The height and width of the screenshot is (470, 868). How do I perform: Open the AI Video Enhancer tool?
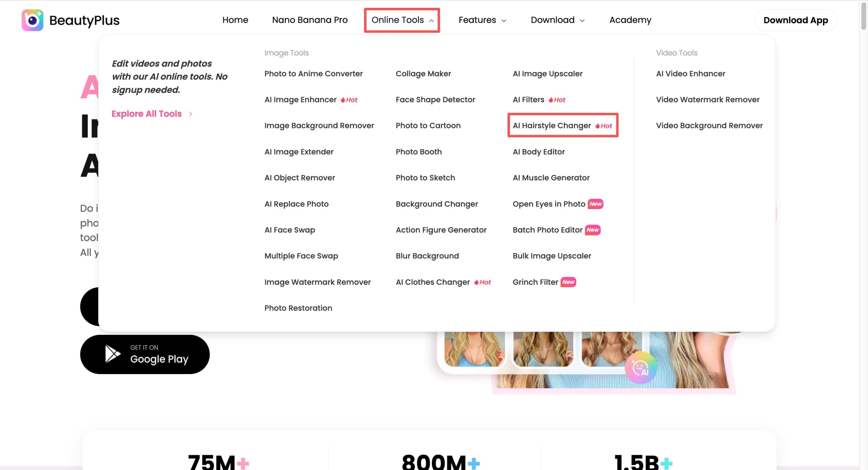(690, 74)
